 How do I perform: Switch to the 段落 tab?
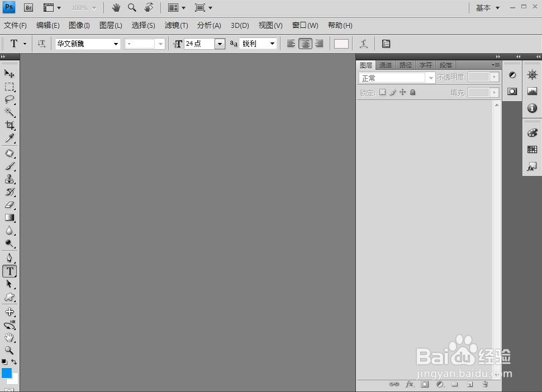click(446, 65)
